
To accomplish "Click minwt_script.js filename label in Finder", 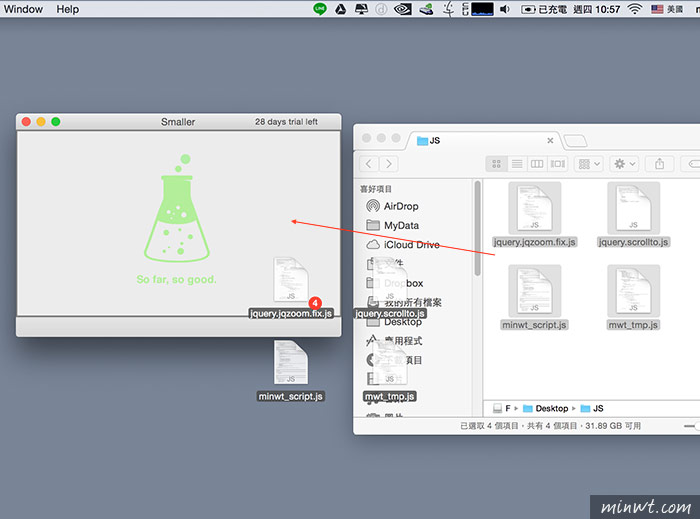I will [534, 325].
